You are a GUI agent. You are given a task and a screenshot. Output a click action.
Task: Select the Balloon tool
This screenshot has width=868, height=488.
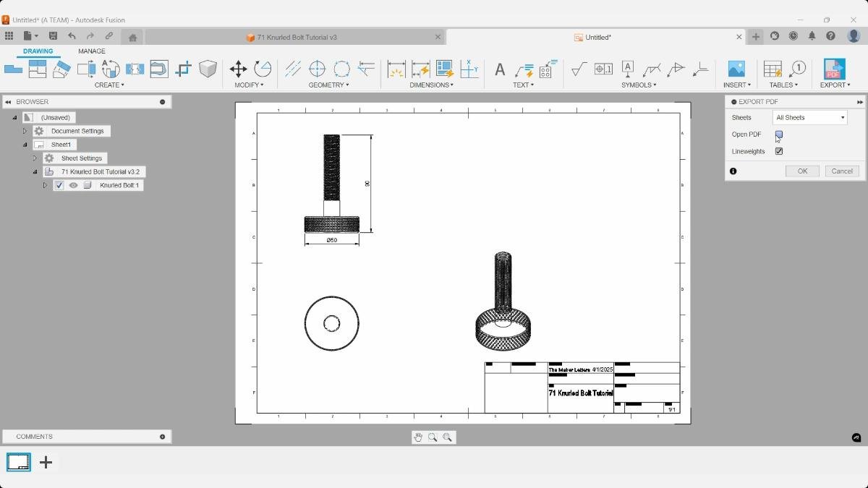797,69
